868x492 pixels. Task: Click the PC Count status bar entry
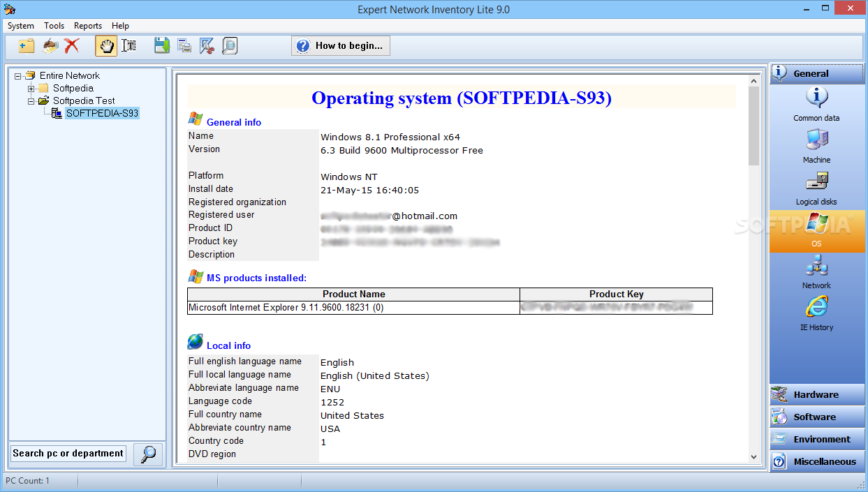[28, 481]
